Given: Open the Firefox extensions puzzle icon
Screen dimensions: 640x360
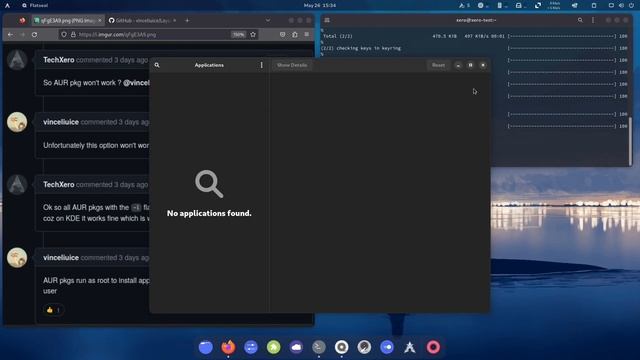Looking at the screenshot, I should click(x=295, y=35).
